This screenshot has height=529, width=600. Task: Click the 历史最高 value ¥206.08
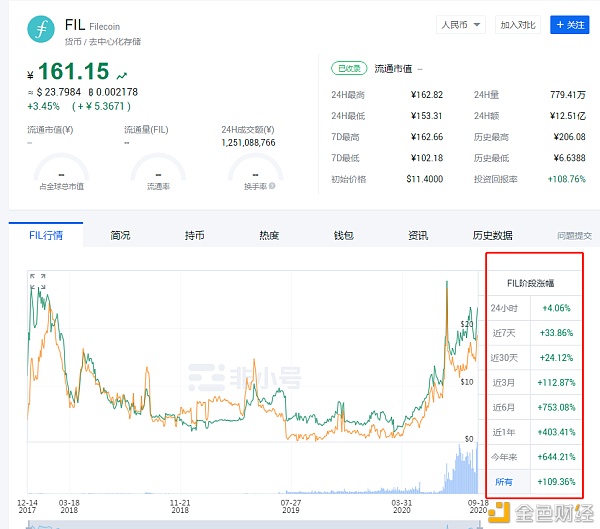pos(570,137)
